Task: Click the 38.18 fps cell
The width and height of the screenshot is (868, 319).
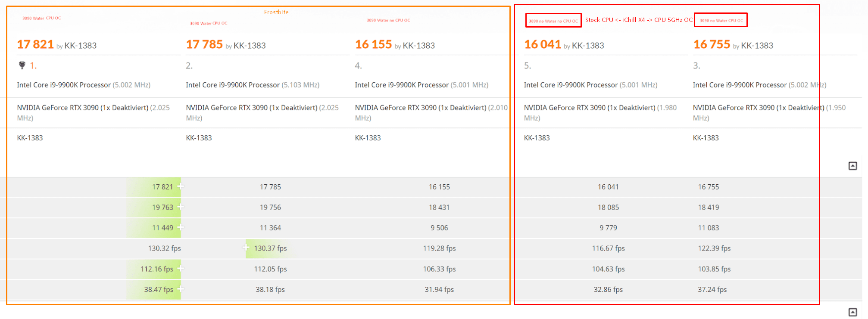Action: pos(270,289)
